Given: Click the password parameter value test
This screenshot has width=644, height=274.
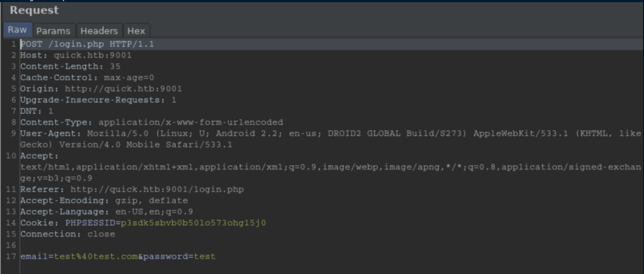Looking at the screenshot, I should (x=205, y=256).
